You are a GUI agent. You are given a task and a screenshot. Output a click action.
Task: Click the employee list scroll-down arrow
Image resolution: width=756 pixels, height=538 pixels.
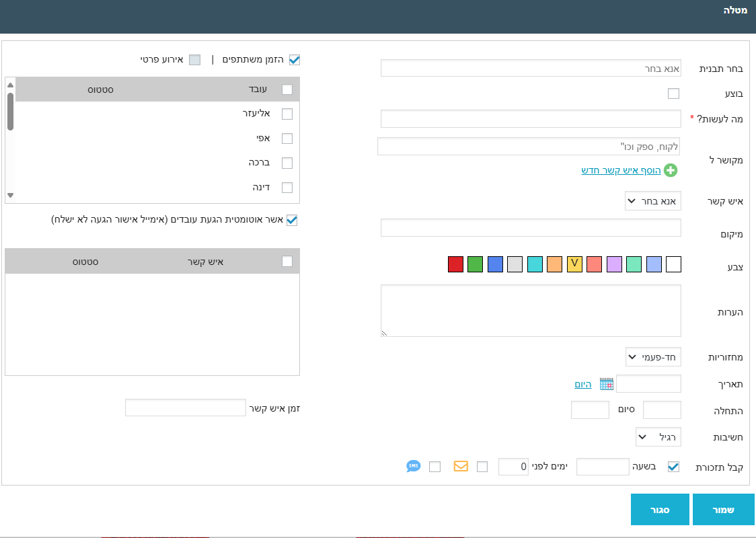pos(10,195)
